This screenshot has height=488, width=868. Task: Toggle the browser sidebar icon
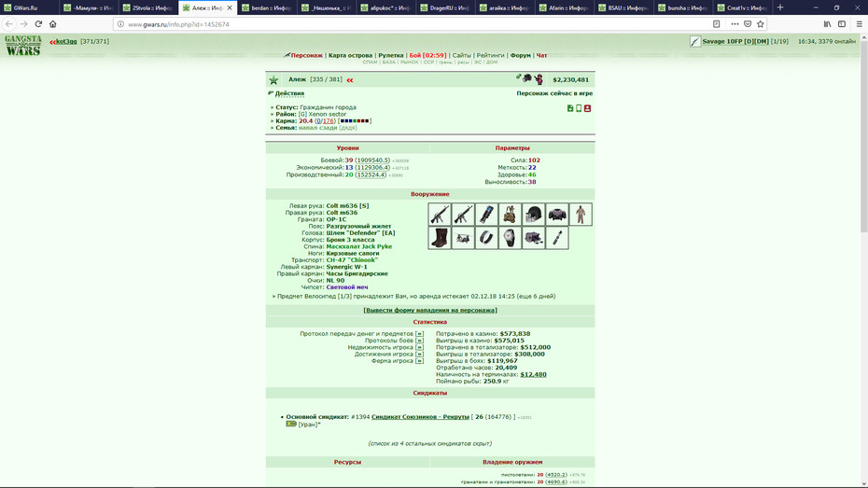[x=842, y=23]
